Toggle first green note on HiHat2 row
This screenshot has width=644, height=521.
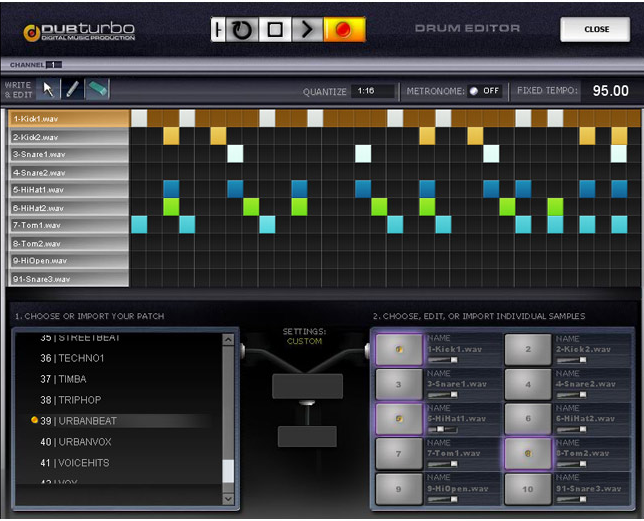coord(171,207)
